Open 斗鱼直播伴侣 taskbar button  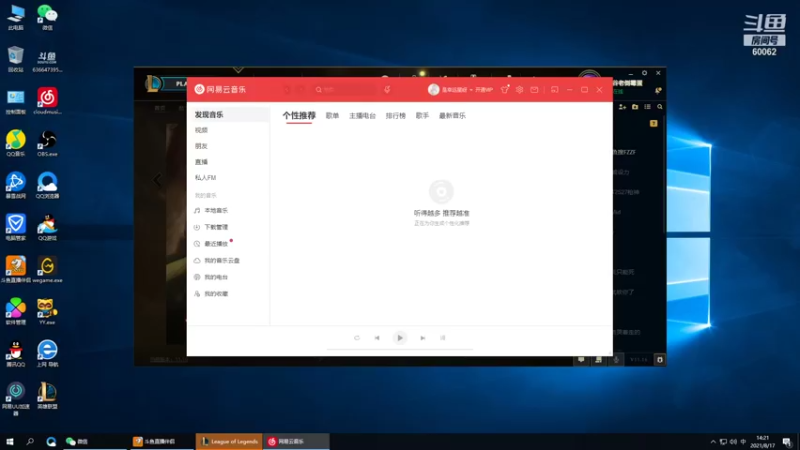point(161,442)
